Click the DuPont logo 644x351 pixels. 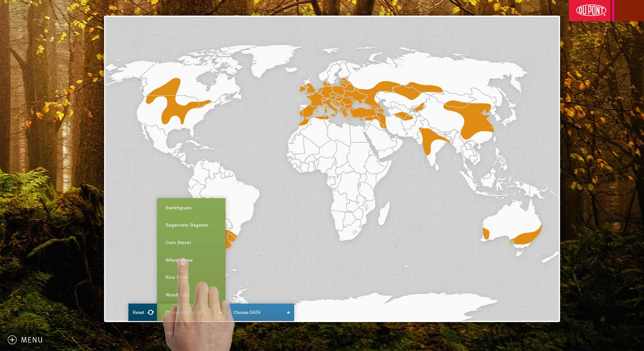point(591,10)
